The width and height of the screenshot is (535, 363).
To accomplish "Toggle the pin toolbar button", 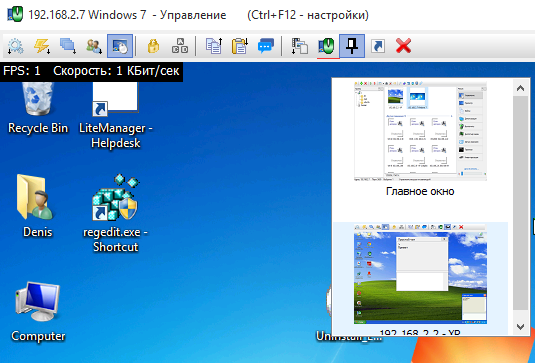I will pos(352,46).
